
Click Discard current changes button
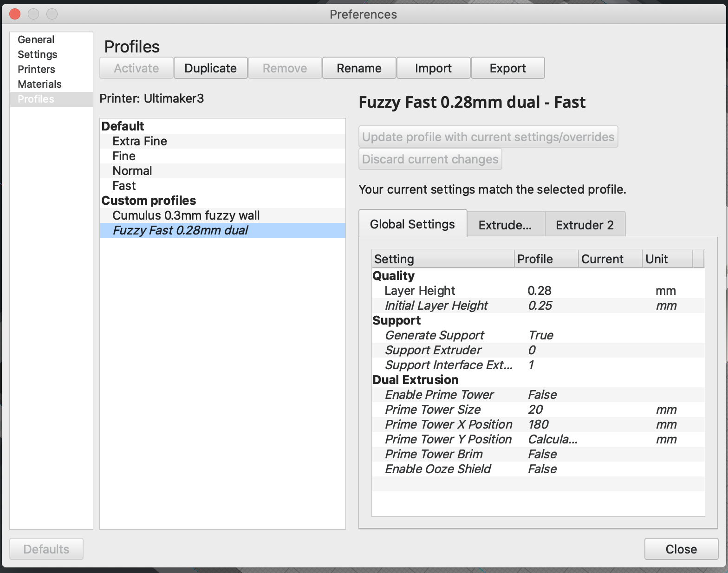(430, 159)
